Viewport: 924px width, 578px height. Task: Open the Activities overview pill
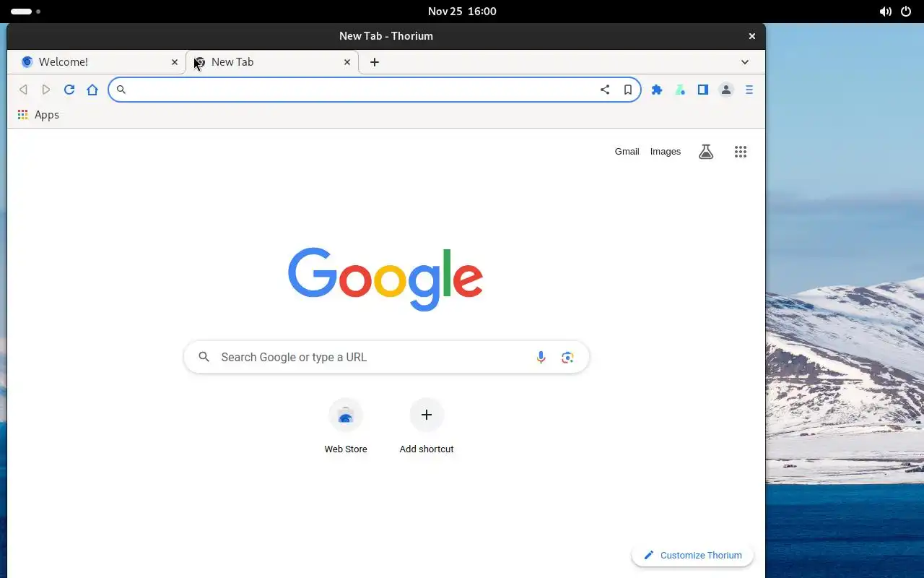click(25, 12)
